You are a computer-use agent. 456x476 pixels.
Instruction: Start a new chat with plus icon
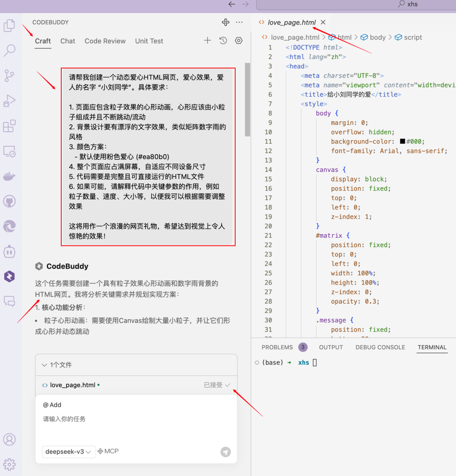click(x=207, y=41)
